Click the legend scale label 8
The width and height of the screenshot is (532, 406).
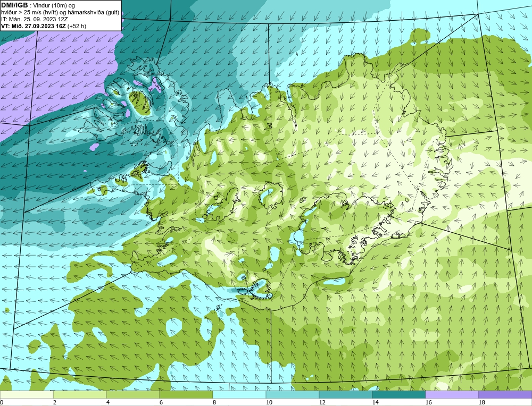pyautogui.click(x=214, y=402)
